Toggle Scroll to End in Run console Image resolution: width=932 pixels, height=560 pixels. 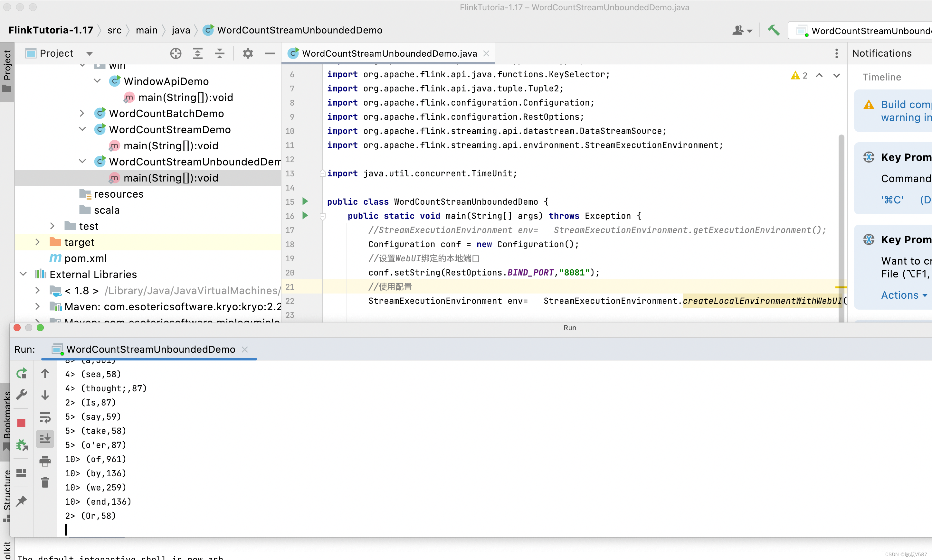click(45, 438)
